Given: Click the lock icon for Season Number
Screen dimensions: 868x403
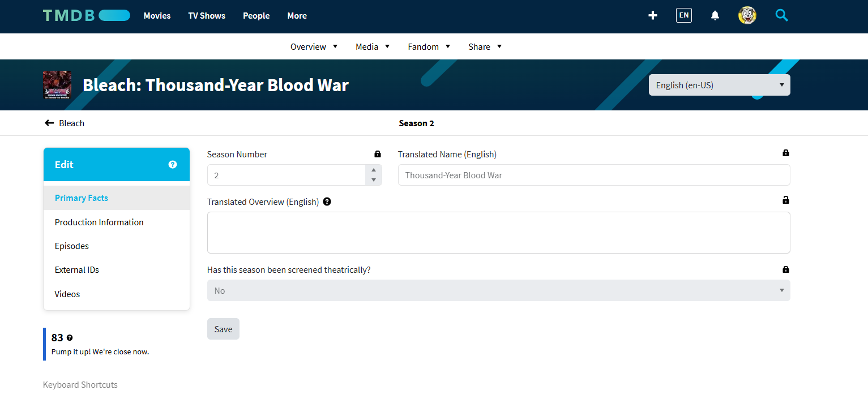Looking at the screenshot, I should point(378,154).
